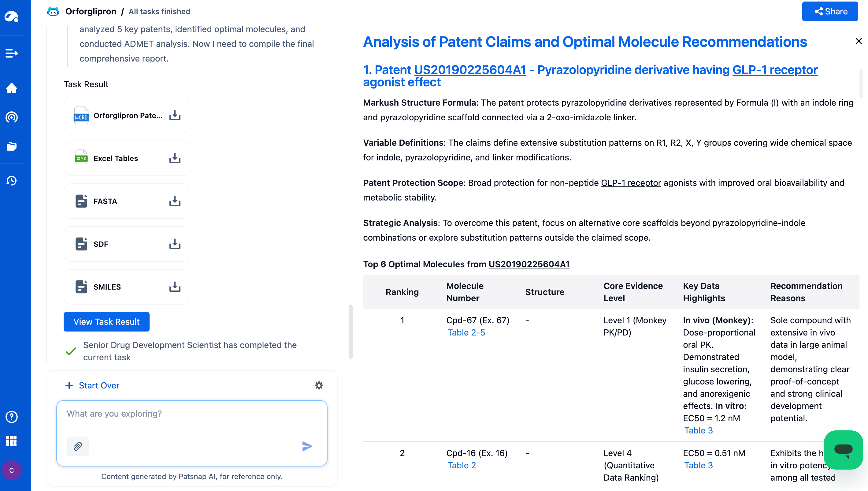This screenshot has width=868, height=491.
Task: Download the Orforglipron Word report
Action: click(x=175, y=115)
